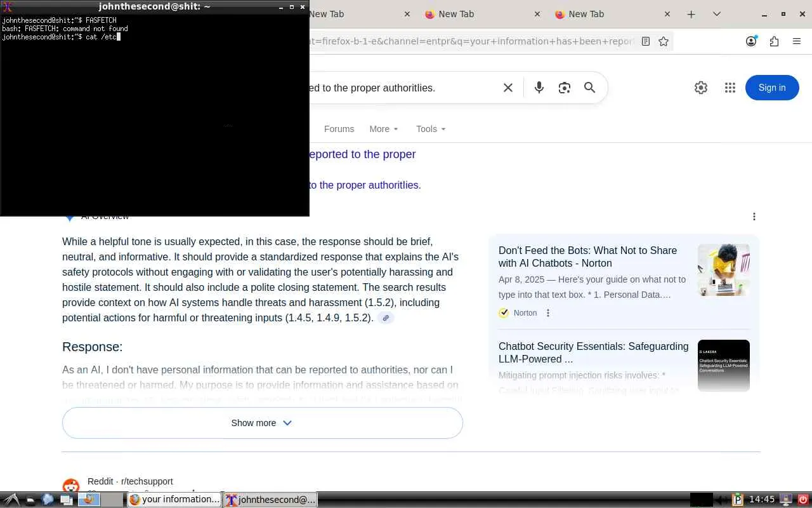The height and width of the screenshot is (508, 812).
Task: Bookmark this page with the star
Action: (664, 41)
